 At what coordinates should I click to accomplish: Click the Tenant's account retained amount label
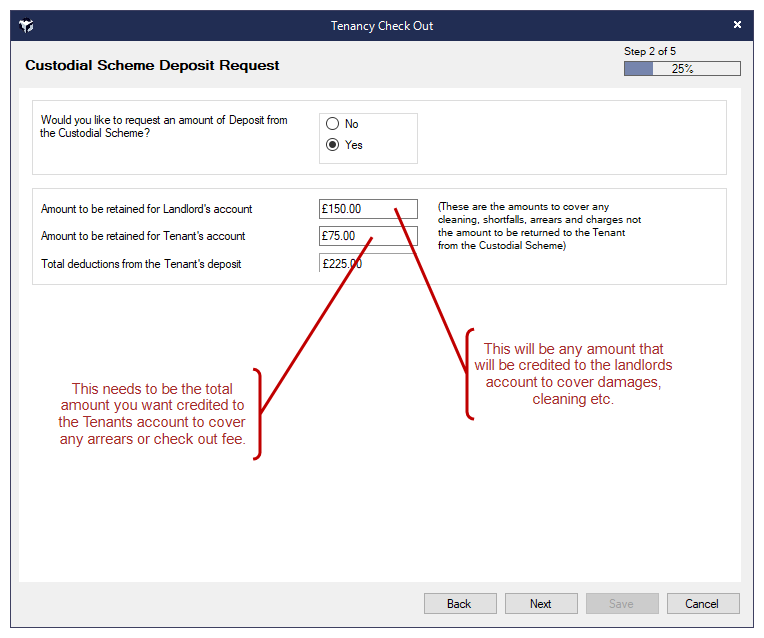tap(143, 237)
